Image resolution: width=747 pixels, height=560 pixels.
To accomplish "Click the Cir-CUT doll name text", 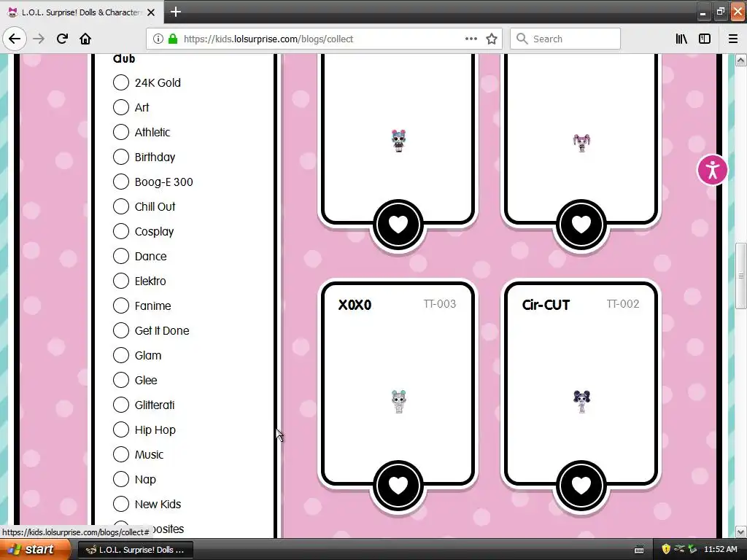I will tap(546, 305).
